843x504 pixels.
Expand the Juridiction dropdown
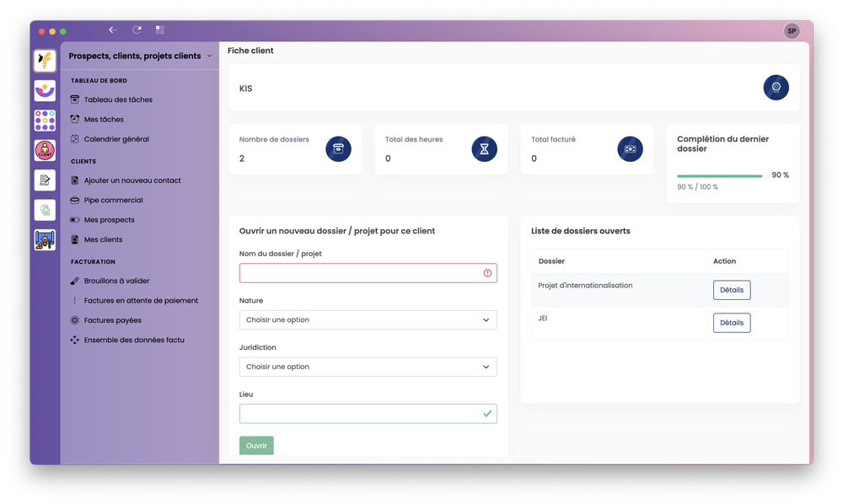[368, 367]
